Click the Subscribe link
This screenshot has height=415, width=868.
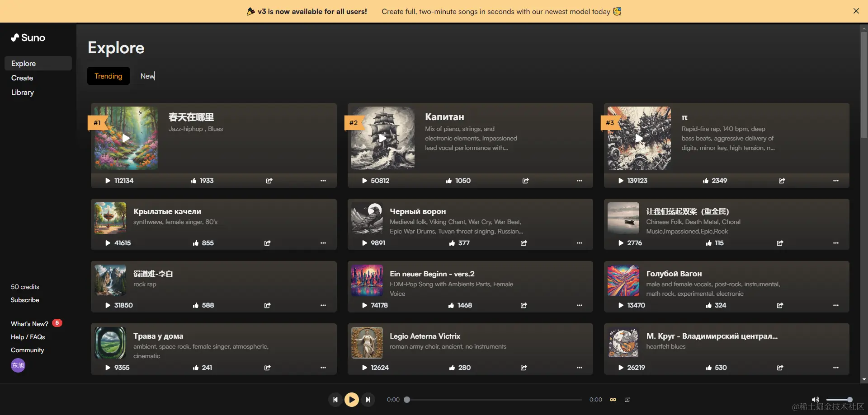25,300
